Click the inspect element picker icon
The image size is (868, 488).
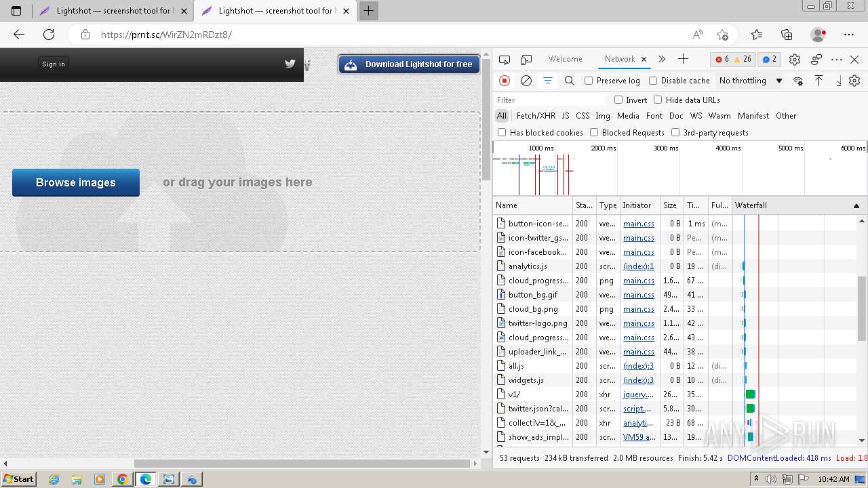click(505, 60)
